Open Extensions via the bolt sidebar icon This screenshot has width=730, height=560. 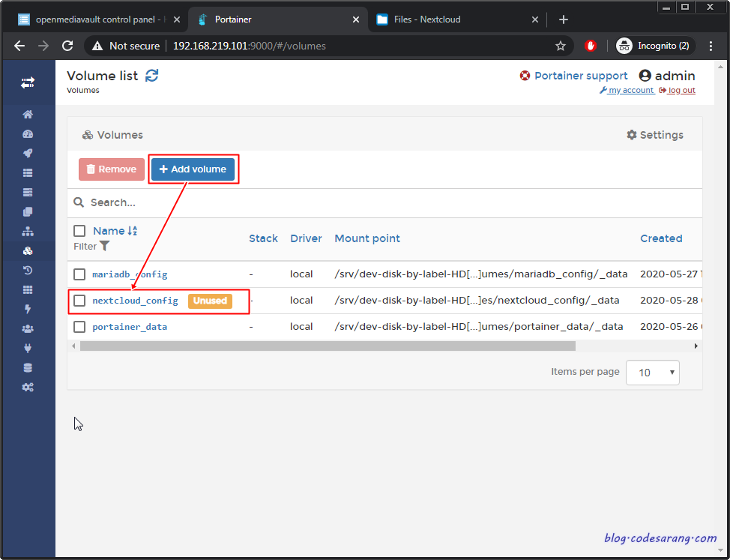pyautogui.click(x=28, y=309)
